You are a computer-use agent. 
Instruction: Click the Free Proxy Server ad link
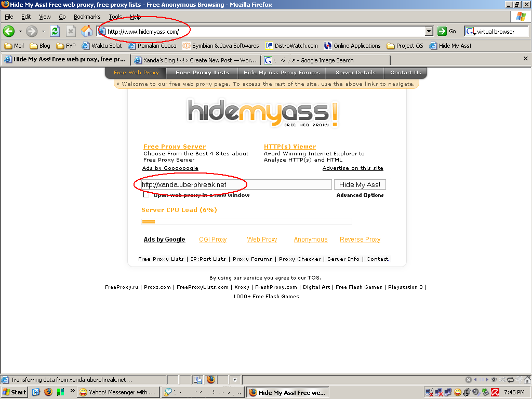pos(175,147)
